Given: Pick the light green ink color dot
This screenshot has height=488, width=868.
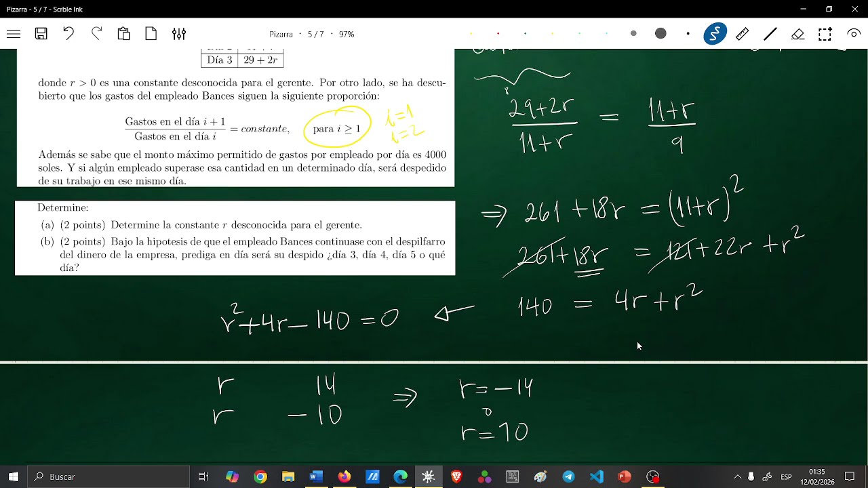Looking at the screenshot, I should tap(579, 34).
